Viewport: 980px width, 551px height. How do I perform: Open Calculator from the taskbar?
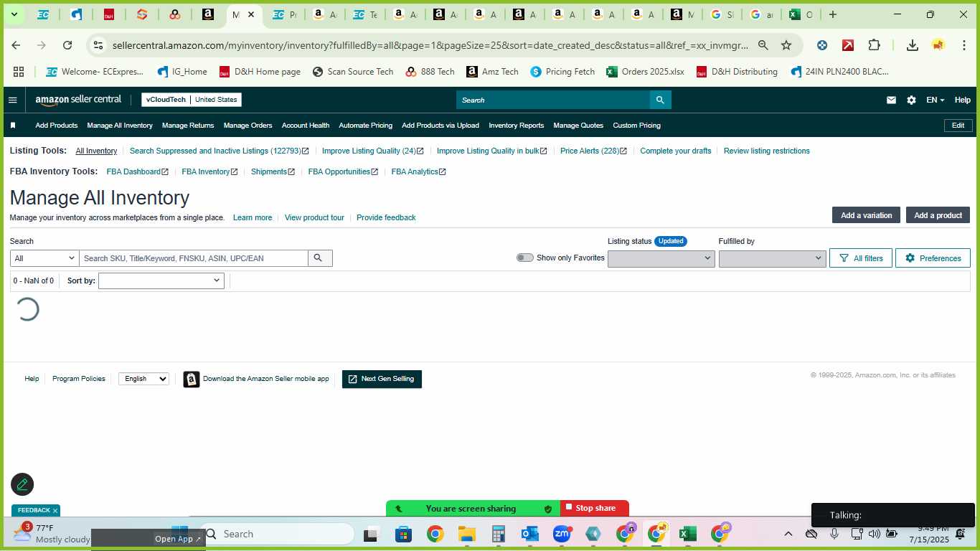point(499,534)
